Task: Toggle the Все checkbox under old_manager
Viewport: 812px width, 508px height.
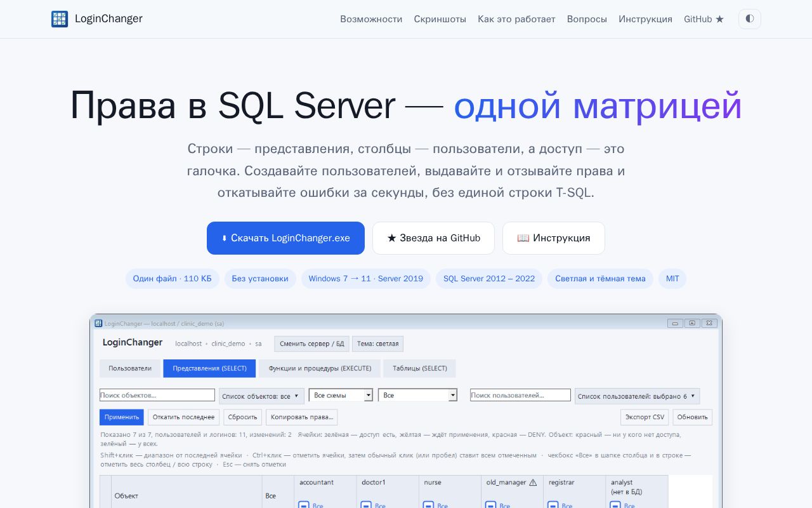Action: click(490, 505)
